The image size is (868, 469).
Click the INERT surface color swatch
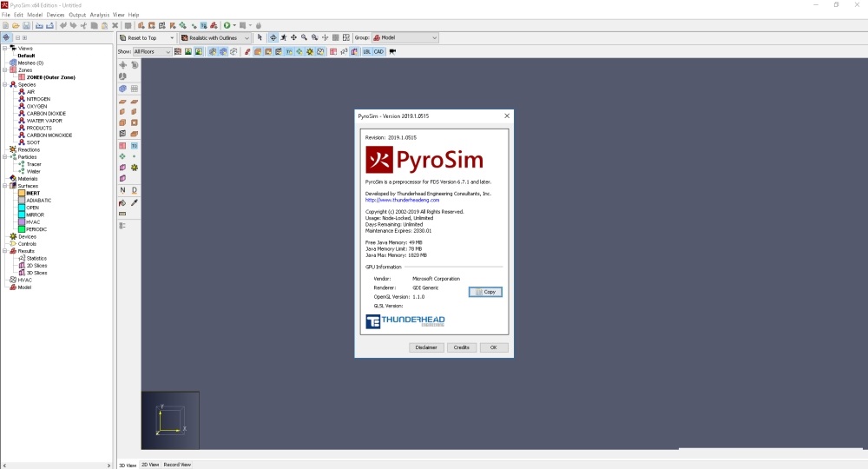[x=22, y=193]
